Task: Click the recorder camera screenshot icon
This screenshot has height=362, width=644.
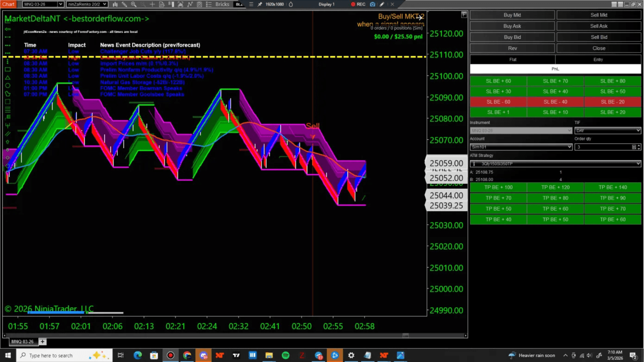Action: coord(372,4)
